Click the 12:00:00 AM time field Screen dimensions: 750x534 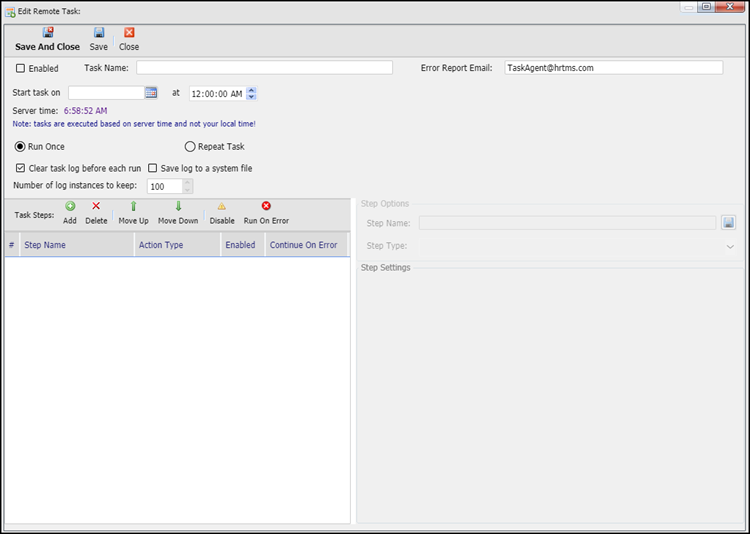point(218,94)
